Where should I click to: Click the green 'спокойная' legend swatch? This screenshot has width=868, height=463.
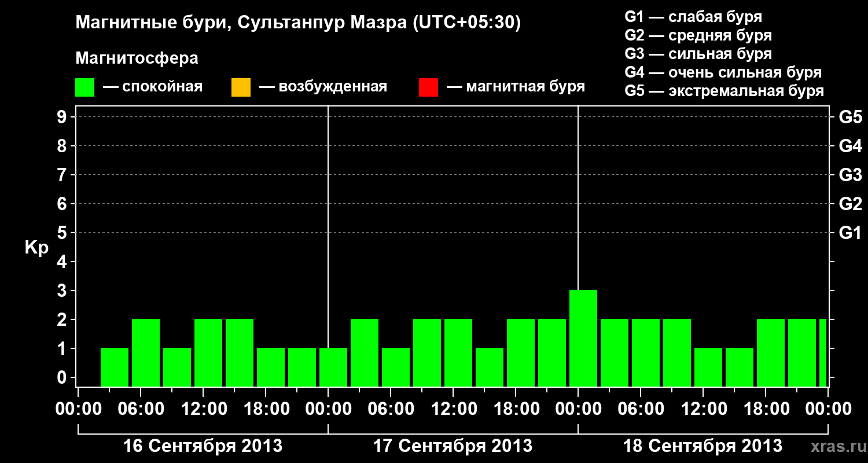pos(85,87)
